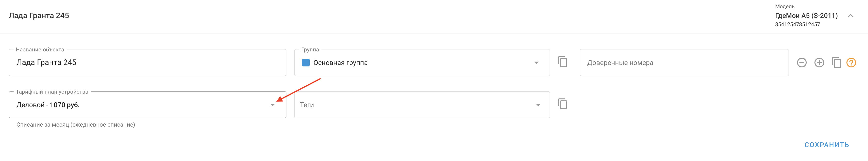Open the orange help question icon
This screenshot has width=868, height=161.
pyautogui.click(x=851, y=63)
